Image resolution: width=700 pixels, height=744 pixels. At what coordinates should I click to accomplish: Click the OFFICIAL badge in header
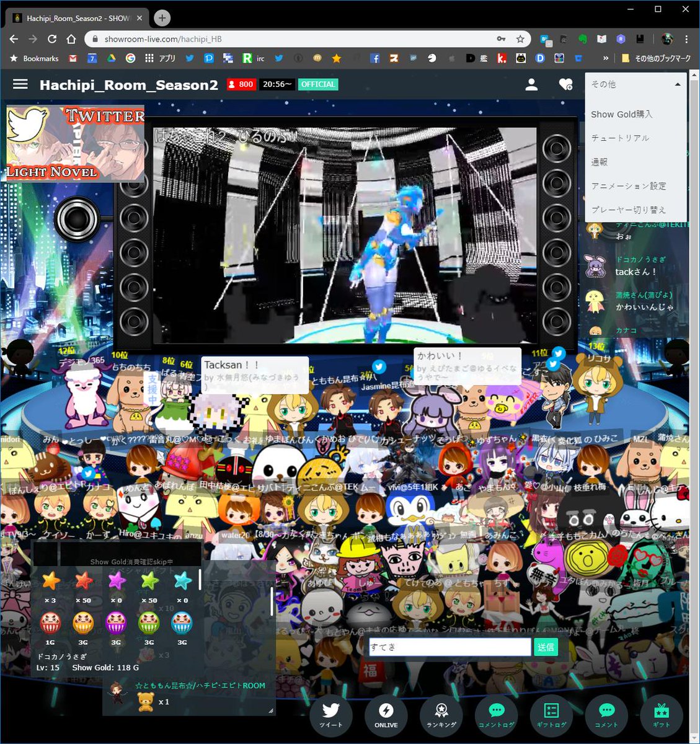pos(318,84)
